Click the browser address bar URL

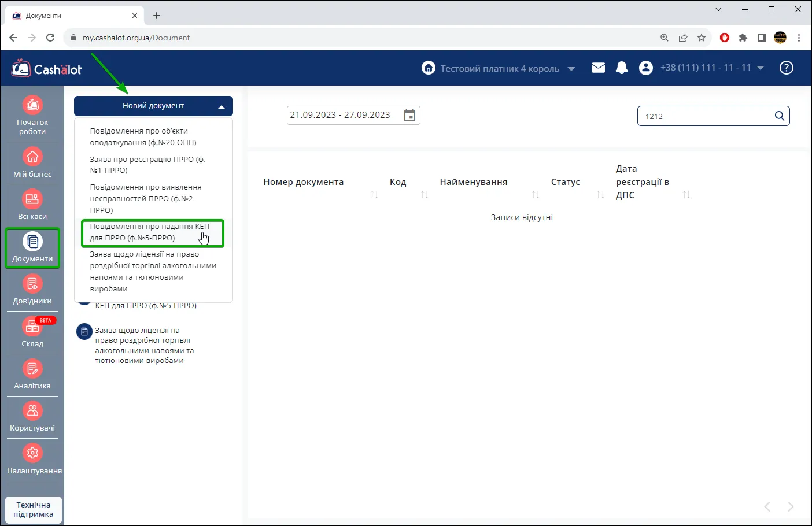(x=136, y=38)
